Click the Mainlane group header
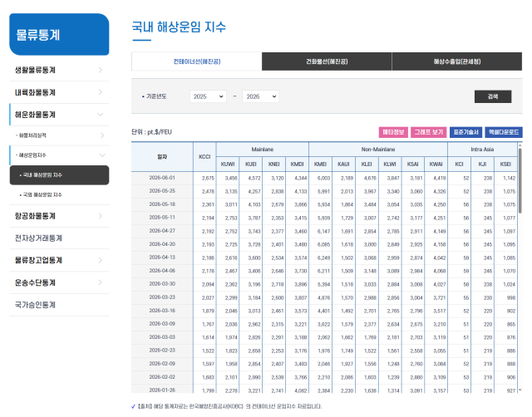This screenshot has width=532, height=417. [263, 150]
